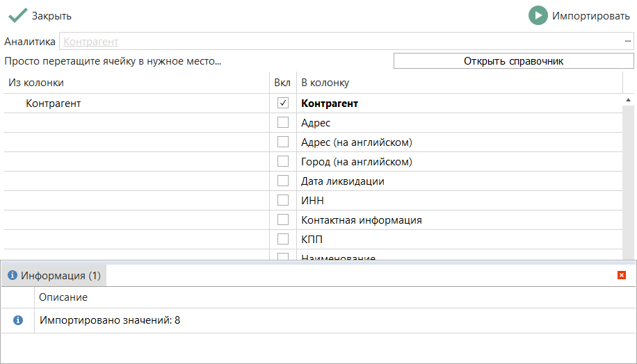Click the Описание column header
This screenshot has height=364, width=637.
63,297
